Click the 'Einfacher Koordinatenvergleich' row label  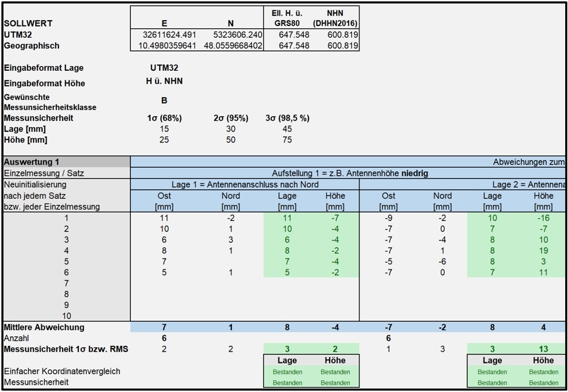click(x=62, y=371)
